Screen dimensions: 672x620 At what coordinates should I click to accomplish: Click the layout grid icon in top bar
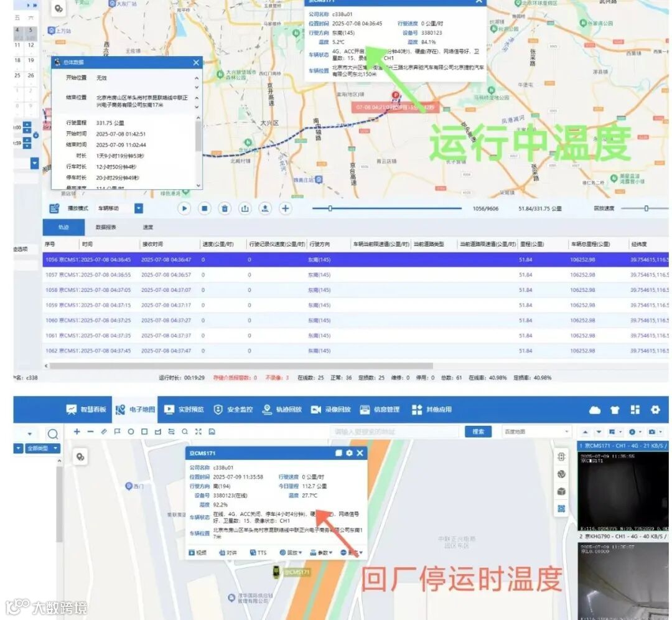point(635,410)
